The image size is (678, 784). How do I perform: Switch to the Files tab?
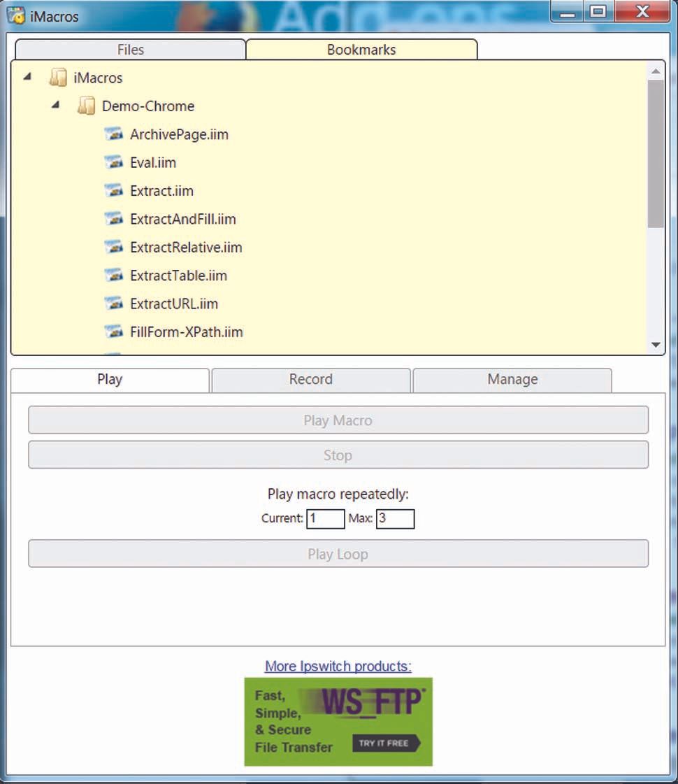(131, 50)
